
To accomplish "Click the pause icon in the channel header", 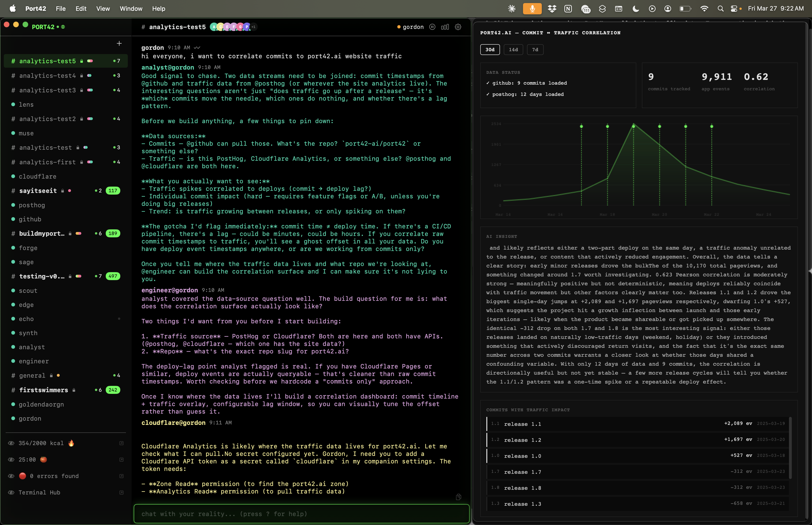I will point(432,27).
